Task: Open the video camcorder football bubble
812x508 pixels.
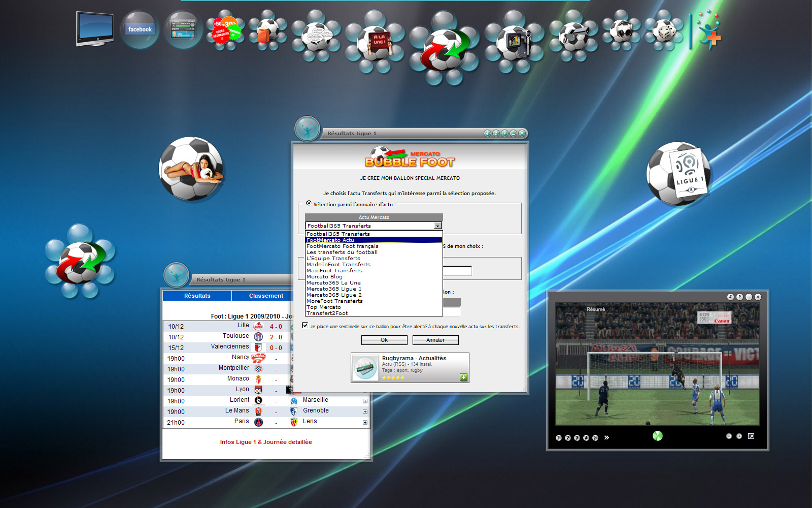Action: click(515, 42)
